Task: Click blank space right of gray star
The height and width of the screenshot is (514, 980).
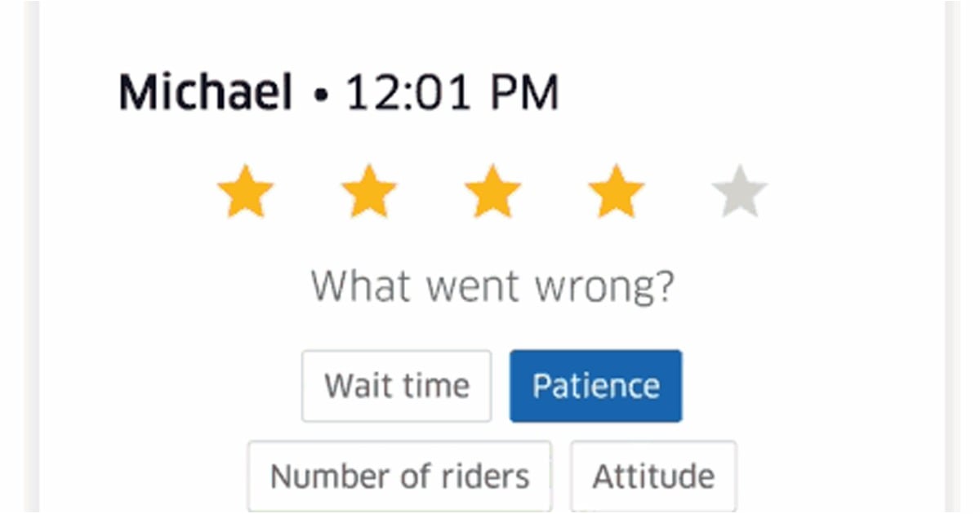Action: pyautogui.click(x=849, y=193)
